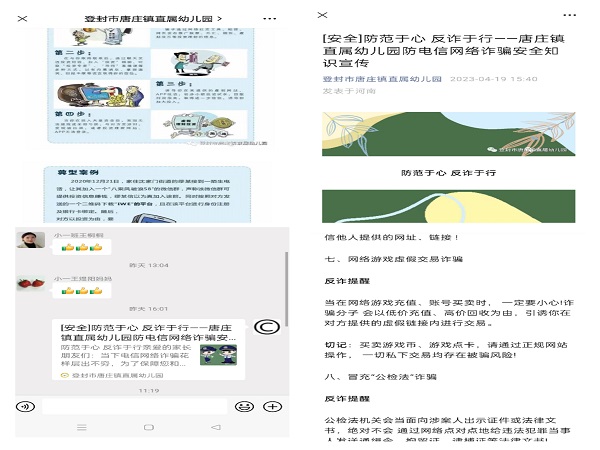Click the green and yellow wave banner
This screenshot has width=600, height=450.
point(448,206)
